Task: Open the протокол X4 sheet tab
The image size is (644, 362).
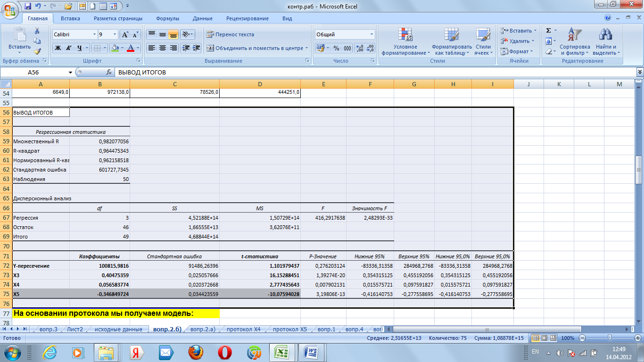Action: 243,329
